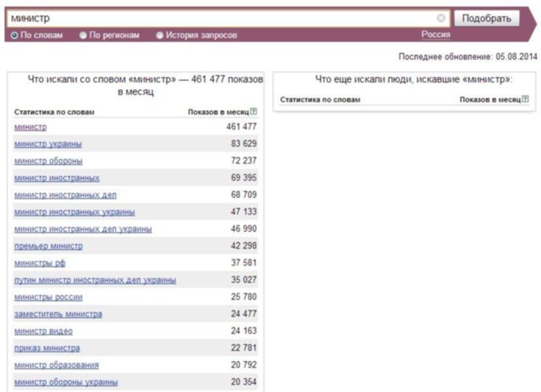Open the 'министр образования' link
This screenshot has height=392, width=541.
(57, 365)
